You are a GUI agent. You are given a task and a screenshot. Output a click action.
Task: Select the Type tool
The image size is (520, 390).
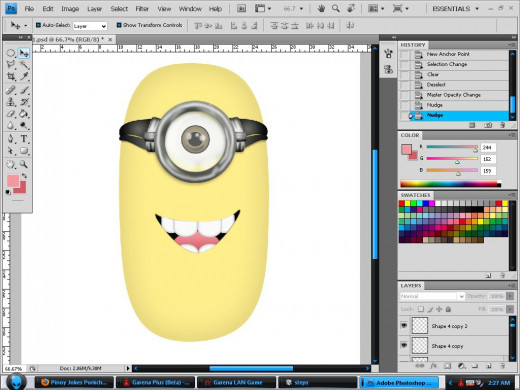click(24, 139)
